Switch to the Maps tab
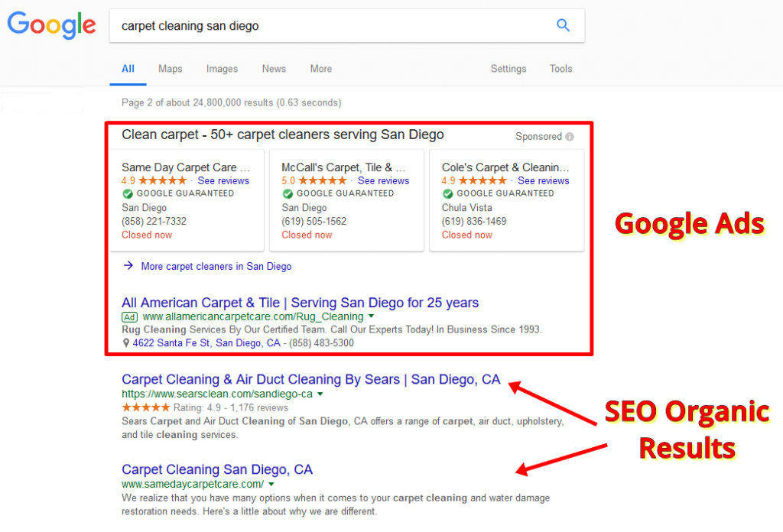The width and height of the screenshot is (783, 532). click(x=170, y=69)
